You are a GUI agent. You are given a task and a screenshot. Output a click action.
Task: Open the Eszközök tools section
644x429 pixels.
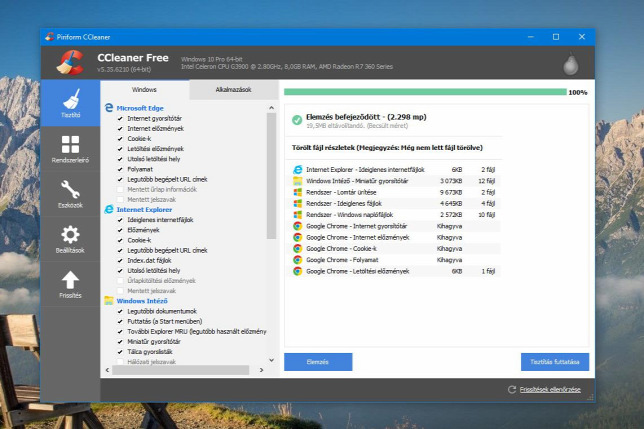pos(70,194)
